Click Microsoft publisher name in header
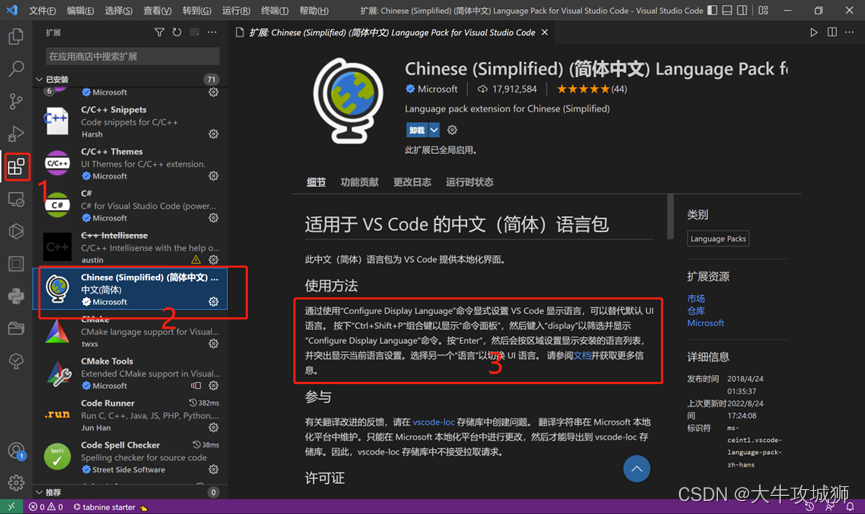The width and height of the screenshot is (865, 514). tap(437, 89)
